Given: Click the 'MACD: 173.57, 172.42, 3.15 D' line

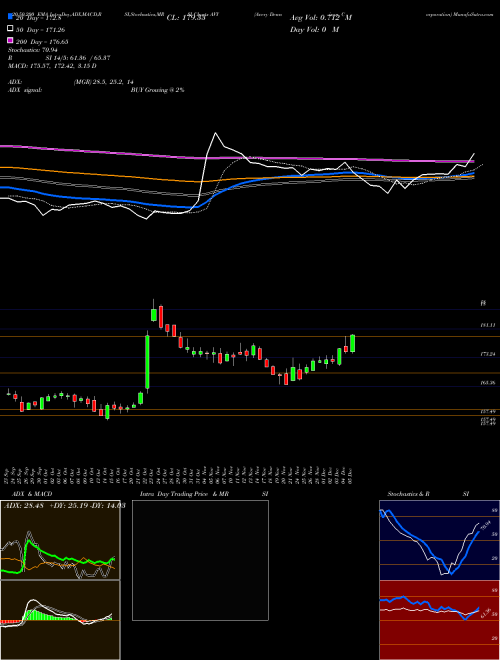Looking at the screenshot, I should [52, 66].
